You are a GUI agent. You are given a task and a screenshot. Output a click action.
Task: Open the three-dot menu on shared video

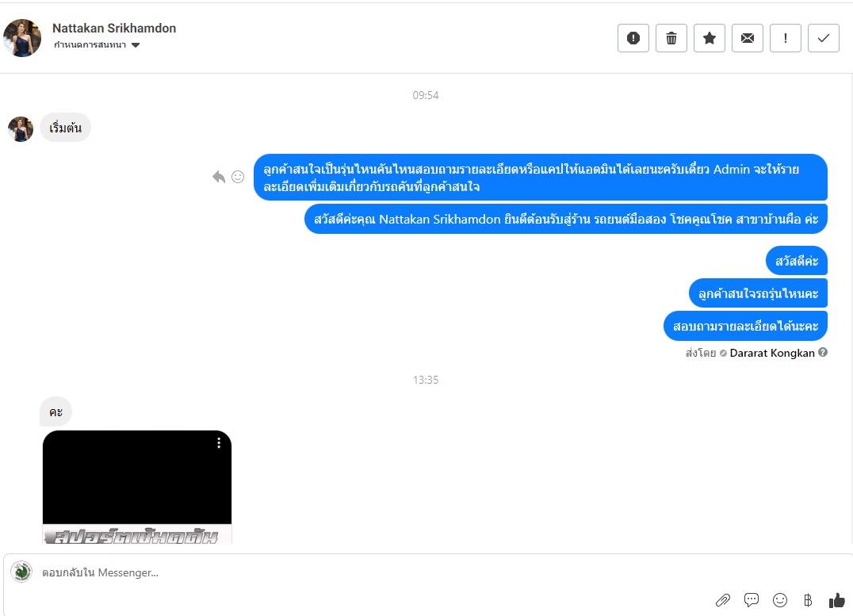point(219,443)
